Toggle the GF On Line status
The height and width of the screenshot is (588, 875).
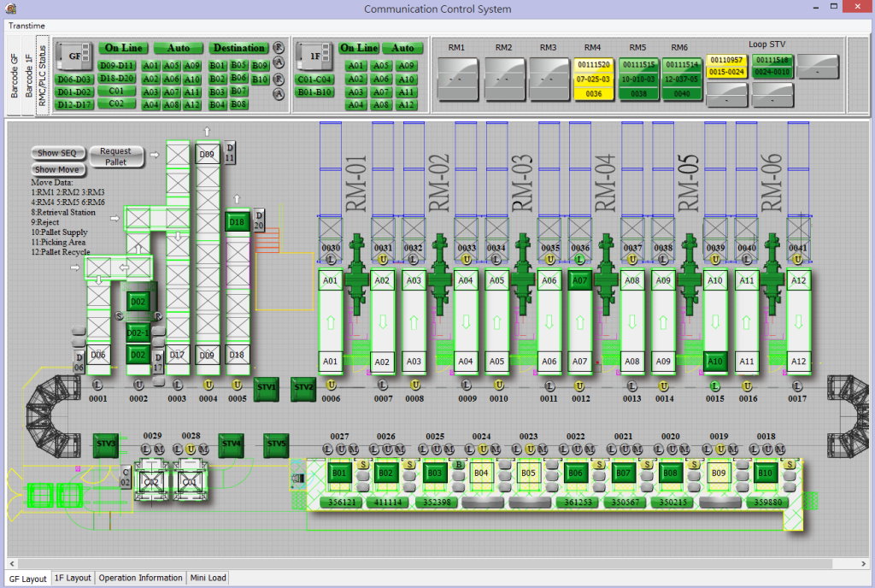123,48
